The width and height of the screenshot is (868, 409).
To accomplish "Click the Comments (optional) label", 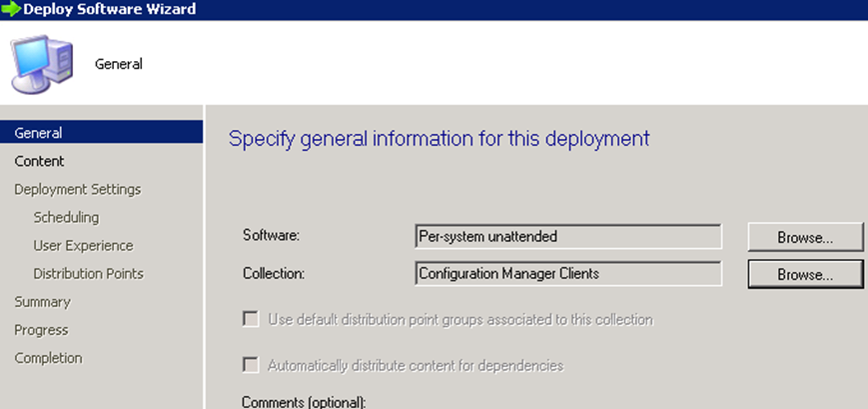I will 304,402.
